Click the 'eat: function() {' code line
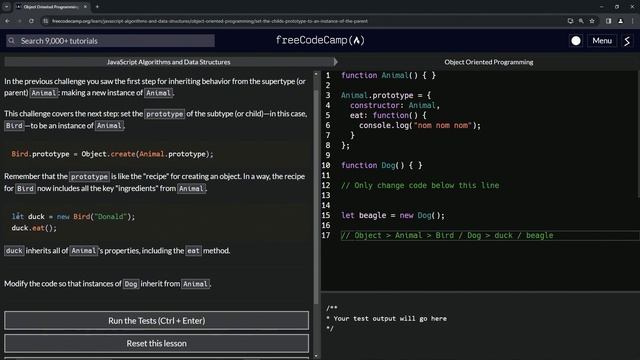The height and width of the screenshot is (360, 640). (388, 115)
